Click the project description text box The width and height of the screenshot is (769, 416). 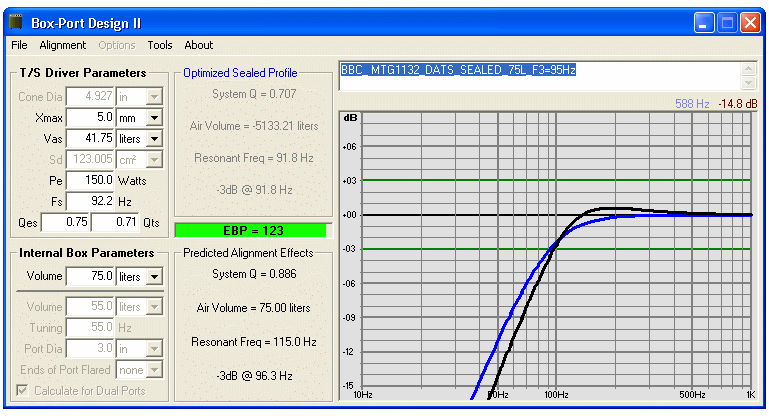tap(539, 76)
